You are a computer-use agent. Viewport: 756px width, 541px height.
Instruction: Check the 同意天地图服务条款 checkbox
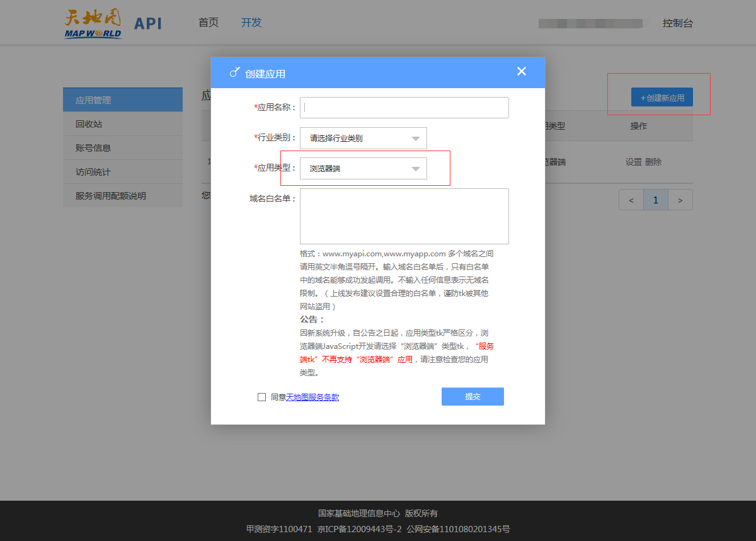(261, 397)
